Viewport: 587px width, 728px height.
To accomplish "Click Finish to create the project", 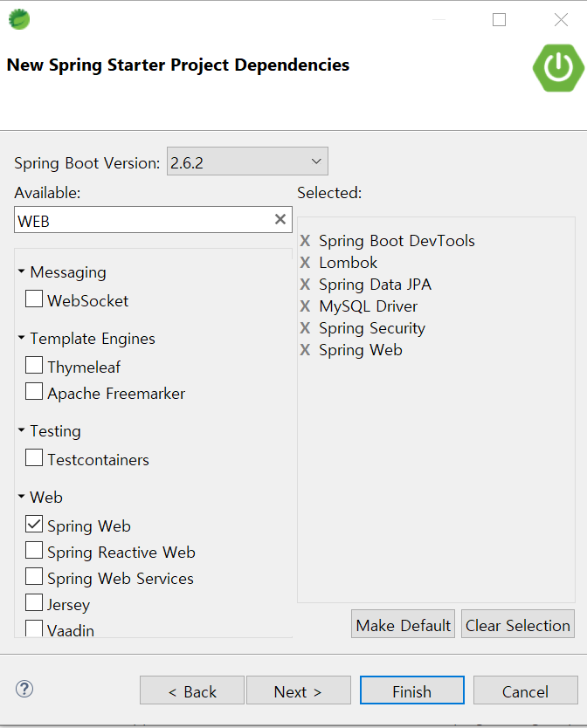I will click(x=411, y=690).
